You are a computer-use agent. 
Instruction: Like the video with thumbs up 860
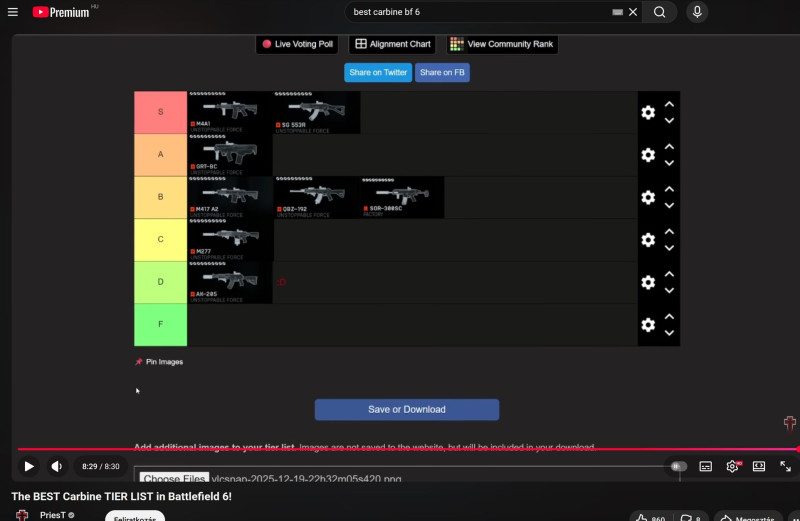651,518
